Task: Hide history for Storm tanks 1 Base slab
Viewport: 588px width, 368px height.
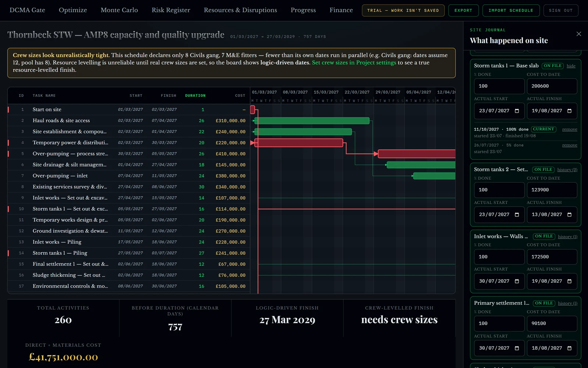Action: (x=571, y=66)
